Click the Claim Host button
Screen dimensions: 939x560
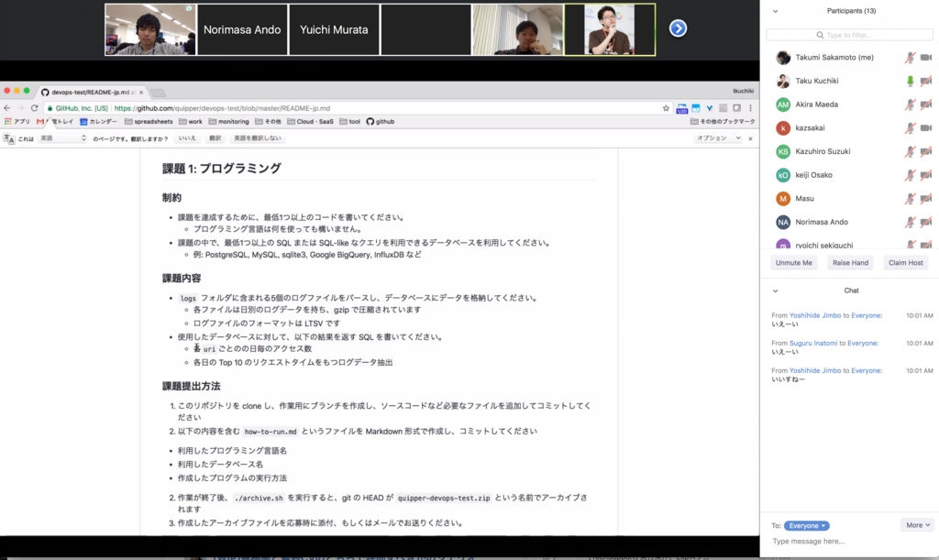[905, 263]
